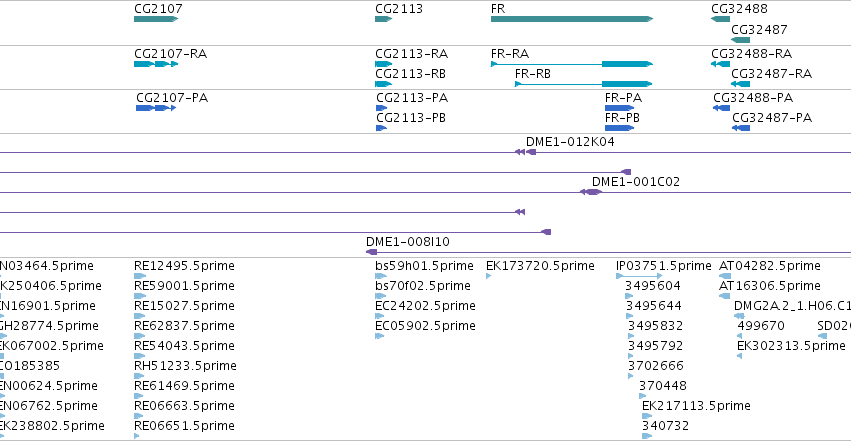Select the IP03751.5prime EST glyph
Screen dimensions: 851x441
pos(639,276)
